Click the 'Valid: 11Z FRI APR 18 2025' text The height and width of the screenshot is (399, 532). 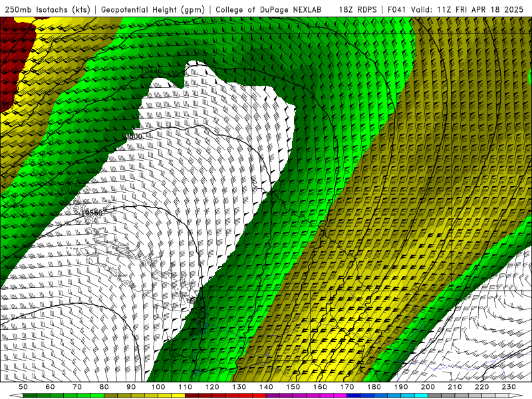[x=467, y=9]
